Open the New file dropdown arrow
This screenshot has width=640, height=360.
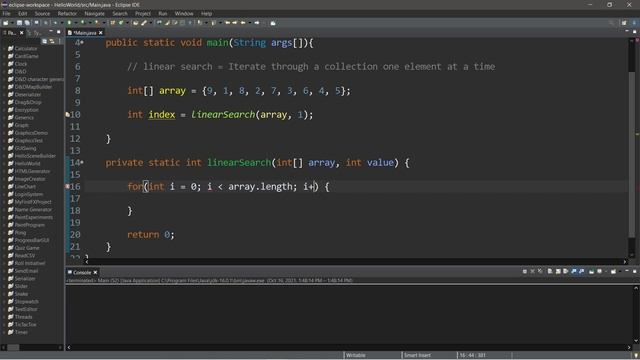point(12,23)
